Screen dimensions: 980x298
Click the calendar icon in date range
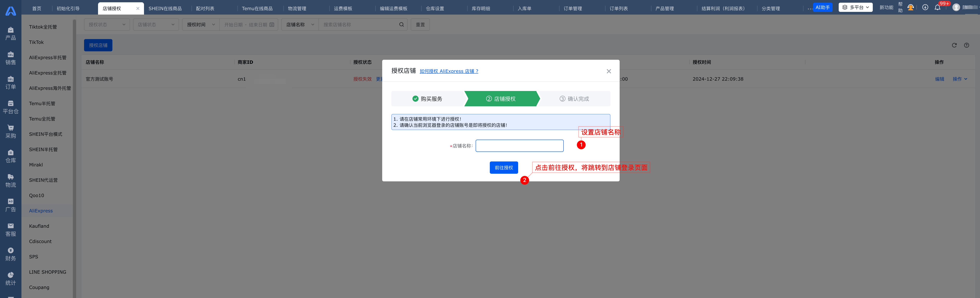[272, 25]
